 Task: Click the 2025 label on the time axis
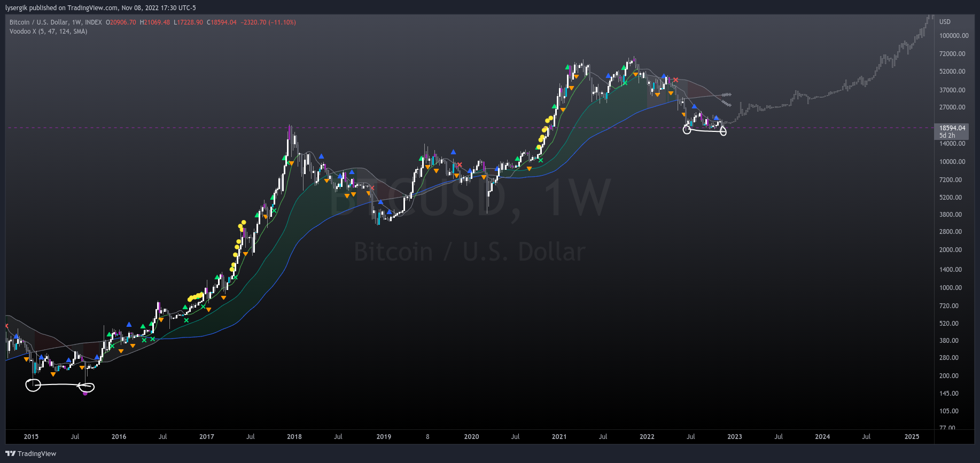[x=912, y=437]
